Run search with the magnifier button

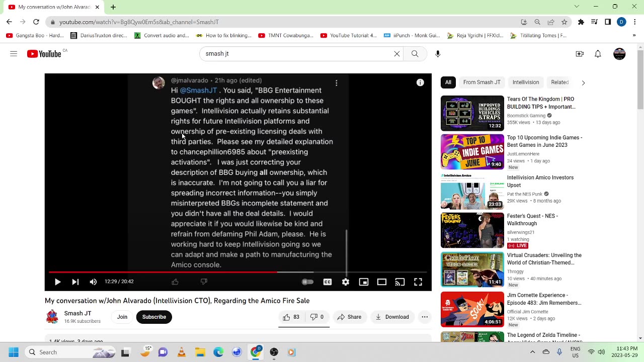[415, 54]
